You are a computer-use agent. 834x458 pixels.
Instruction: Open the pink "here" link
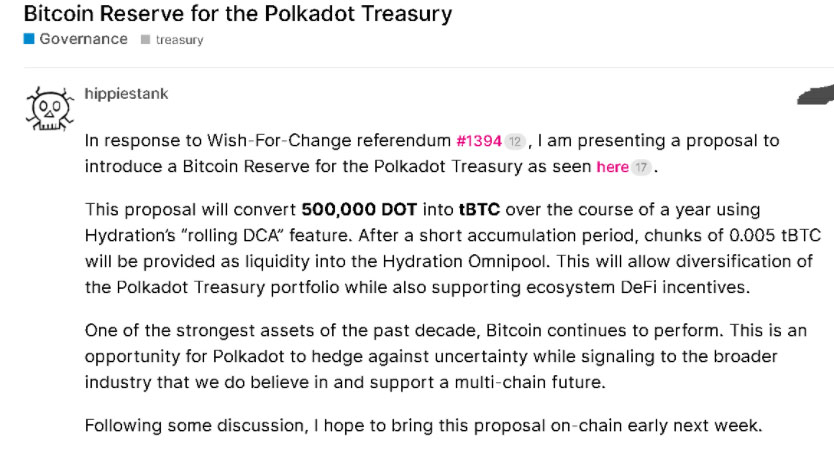click(612, 167)
